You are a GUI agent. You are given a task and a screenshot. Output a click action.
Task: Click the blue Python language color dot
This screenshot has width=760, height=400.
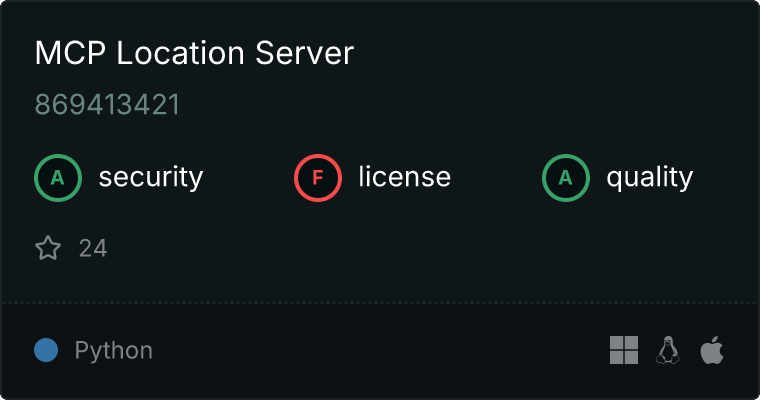tap(46, 350)
